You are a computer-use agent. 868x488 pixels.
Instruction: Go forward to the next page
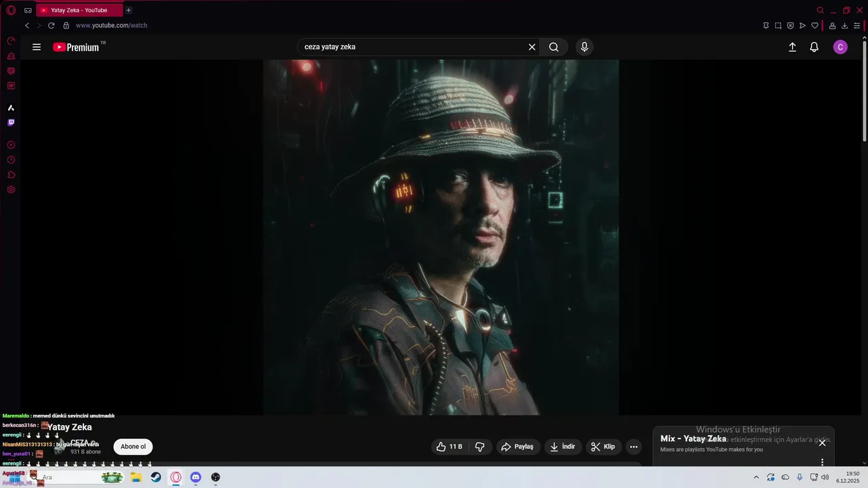pos(39,26)
